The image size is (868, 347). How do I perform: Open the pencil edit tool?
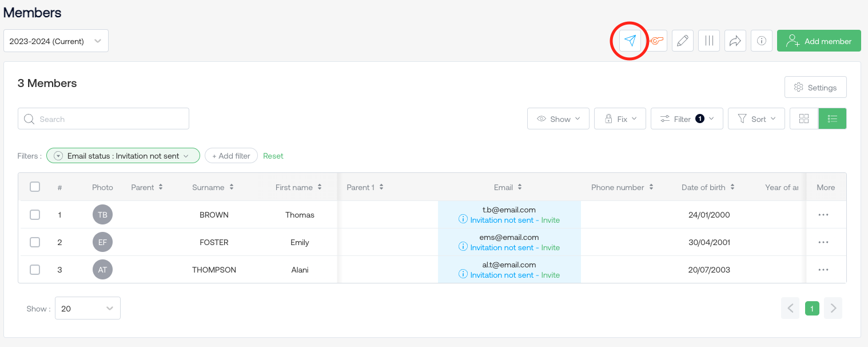click(682, 41)
